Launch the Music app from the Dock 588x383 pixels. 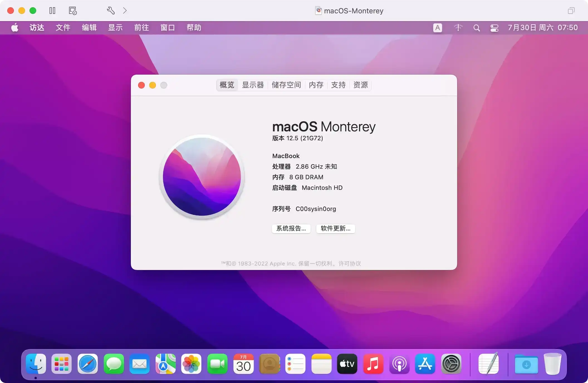tap(373, 364)
